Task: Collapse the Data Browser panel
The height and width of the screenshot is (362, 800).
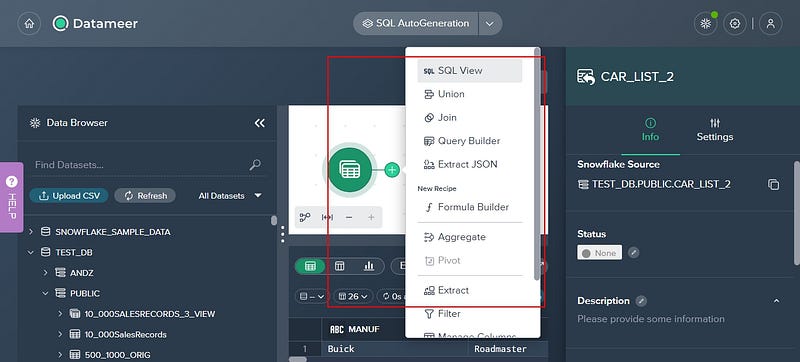Action: (x=260, y=123)
